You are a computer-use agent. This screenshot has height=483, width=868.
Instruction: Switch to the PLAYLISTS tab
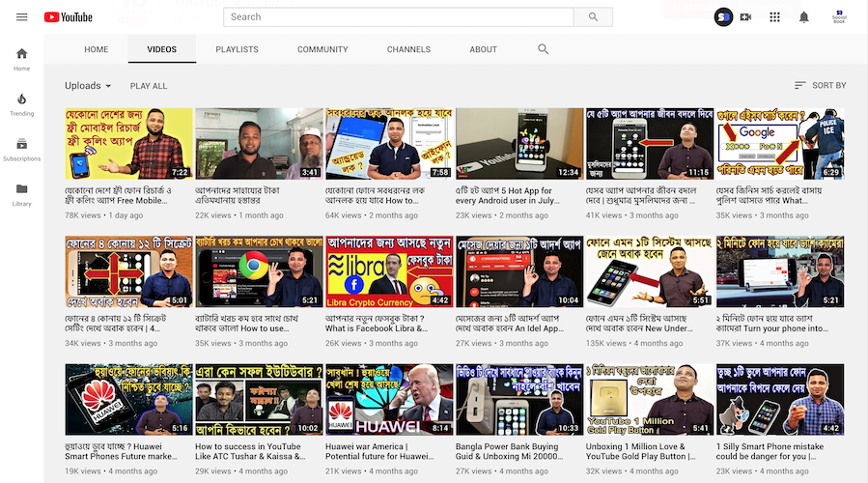[x=237, y=49]
